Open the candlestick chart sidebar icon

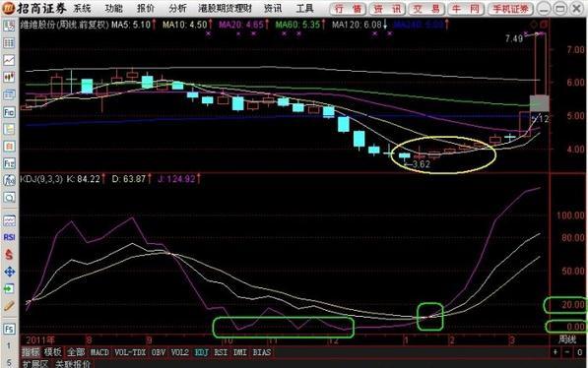click(9, 78)
